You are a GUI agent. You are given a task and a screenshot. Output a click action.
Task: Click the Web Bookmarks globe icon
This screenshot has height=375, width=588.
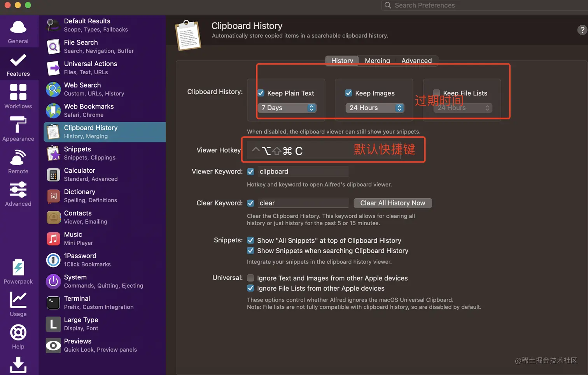[x=53, y=111]
